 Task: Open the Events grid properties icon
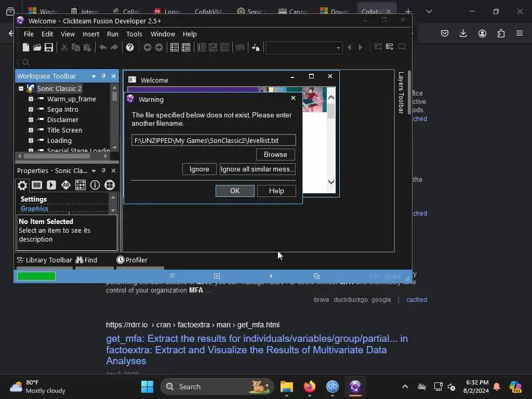coord(81,185)
